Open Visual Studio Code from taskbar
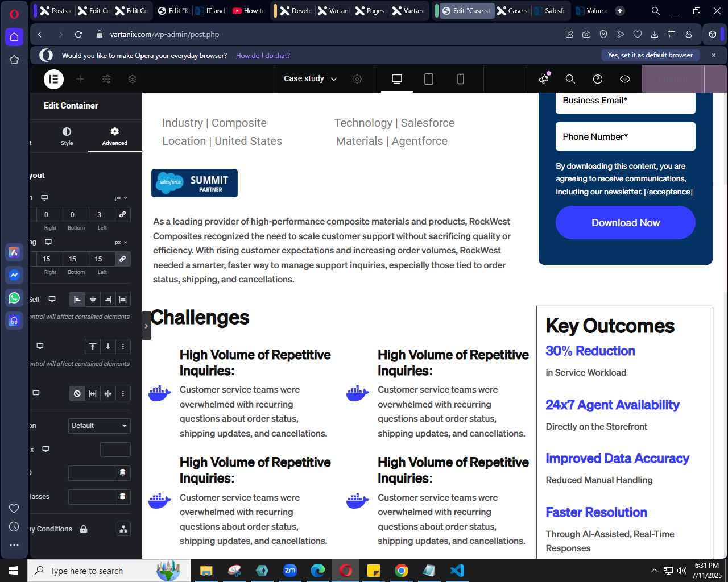Viewport: 728px width, 582px height. [x=457, y=570]
